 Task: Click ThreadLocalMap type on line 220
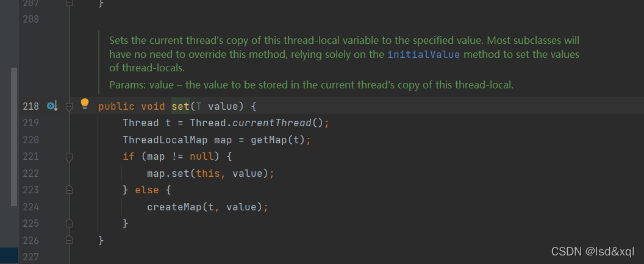point(165,140)
